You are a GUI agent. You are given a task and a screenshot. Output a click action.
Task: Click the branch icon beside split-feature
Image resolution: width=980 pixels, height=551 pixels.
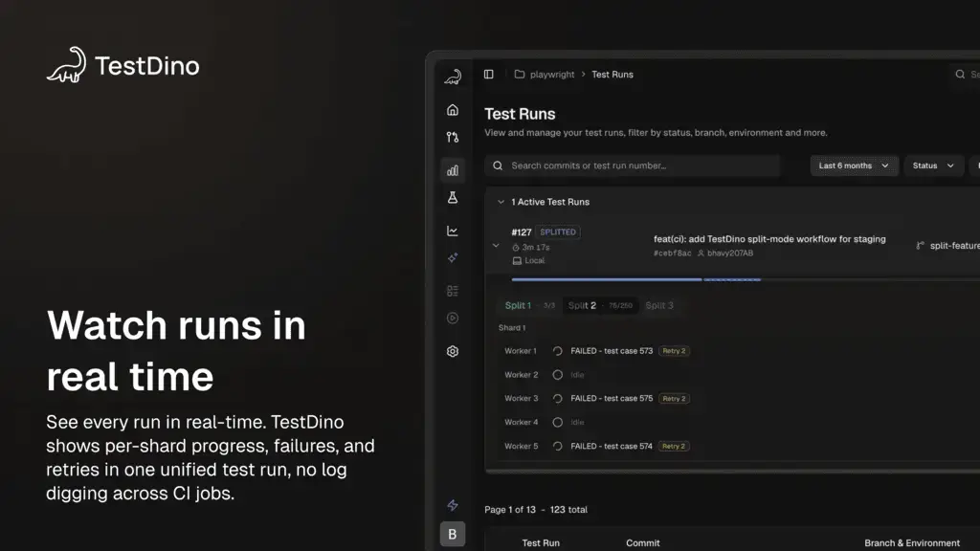(920, 246)
